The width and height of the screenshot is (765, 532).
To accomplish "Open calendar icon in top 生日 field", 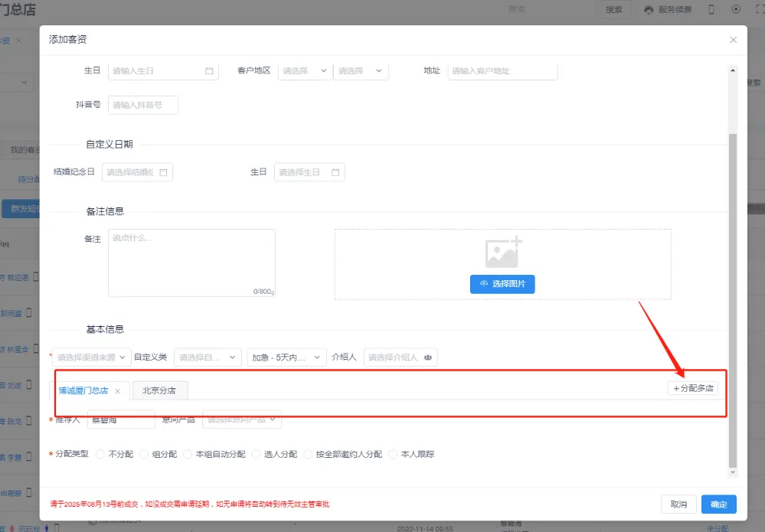I will pyautogui.click(x=209, y=71).
